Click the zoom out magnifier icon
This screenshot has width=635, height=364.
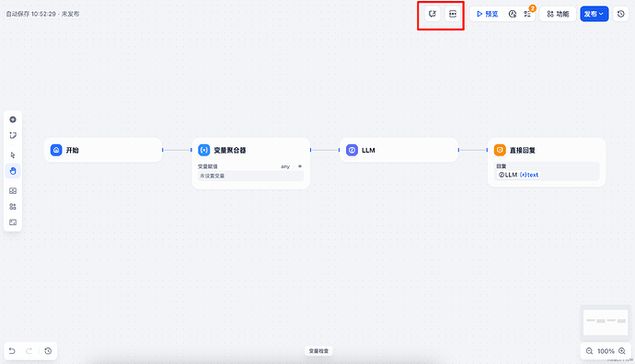pos(589,351)
